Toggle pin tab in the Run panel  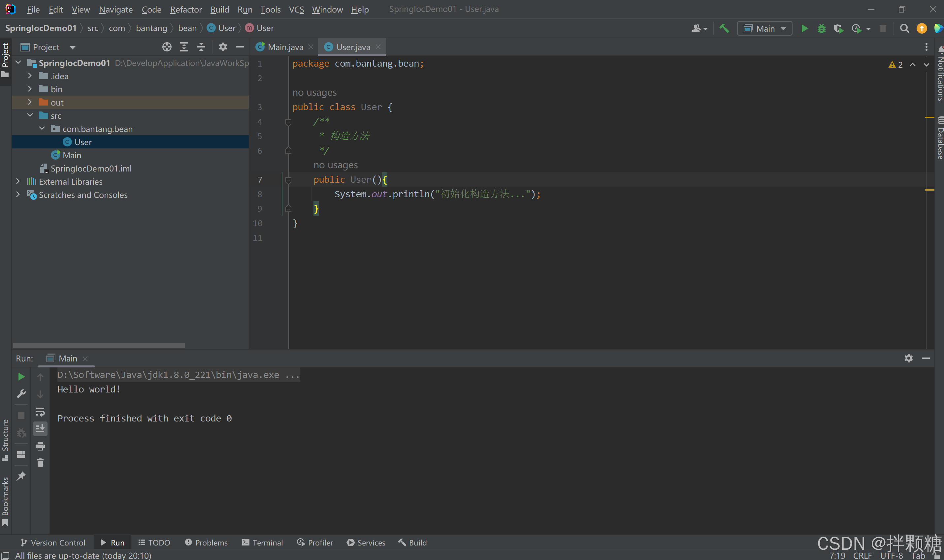pos(21,476)
